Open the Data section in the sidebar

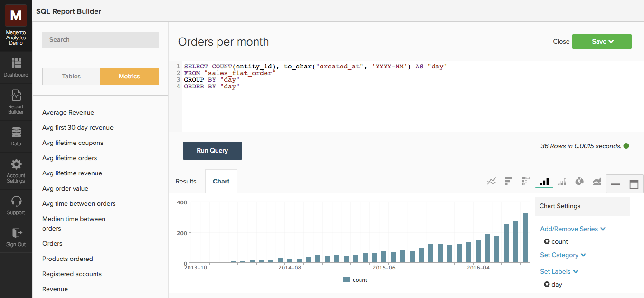(16, 136)
